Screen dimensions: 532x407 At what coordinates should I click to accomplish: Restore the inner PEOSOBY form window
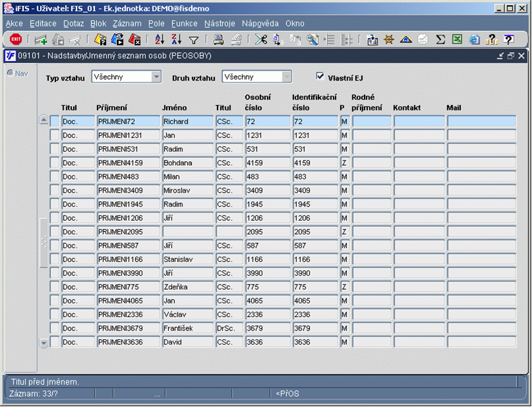511,56
